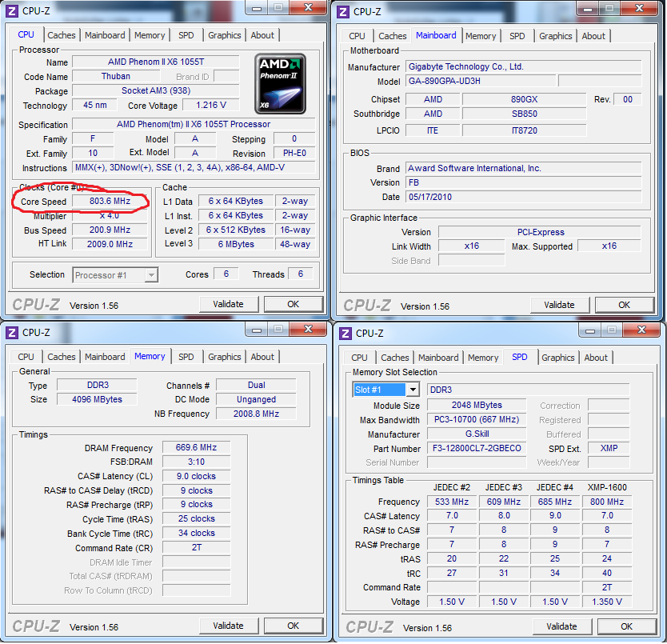Open Graphics tab in the SPD window
667x644 pixels.
(x=557, y=358)
